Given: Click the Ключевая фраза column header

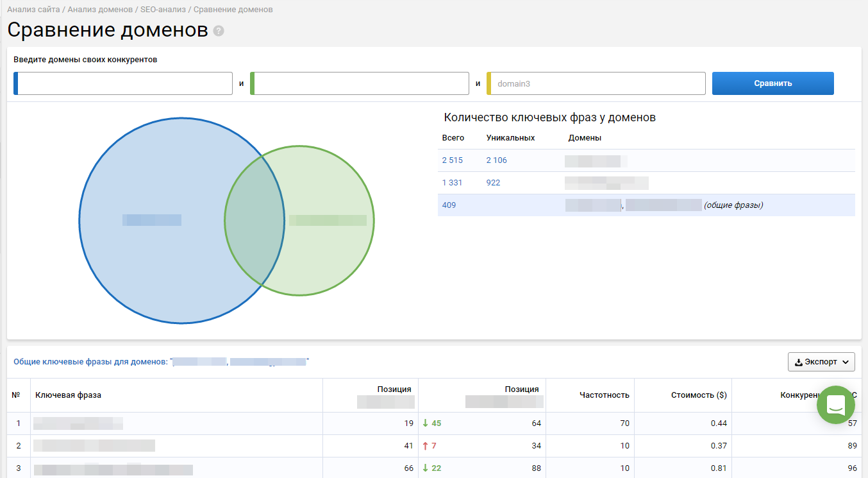Looking at the screenshot, I should (x=68, y=395).
